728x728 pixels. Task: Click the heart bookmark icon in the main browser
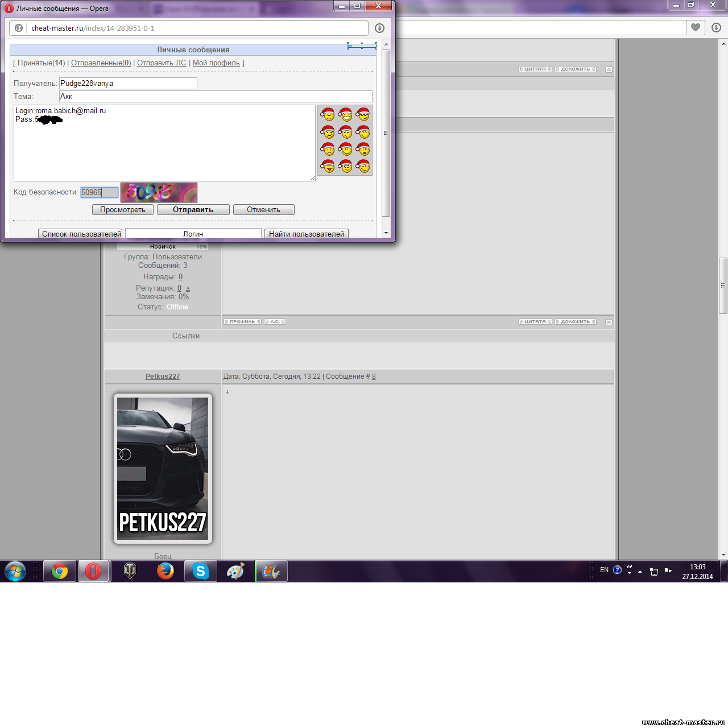pos(695,27)
